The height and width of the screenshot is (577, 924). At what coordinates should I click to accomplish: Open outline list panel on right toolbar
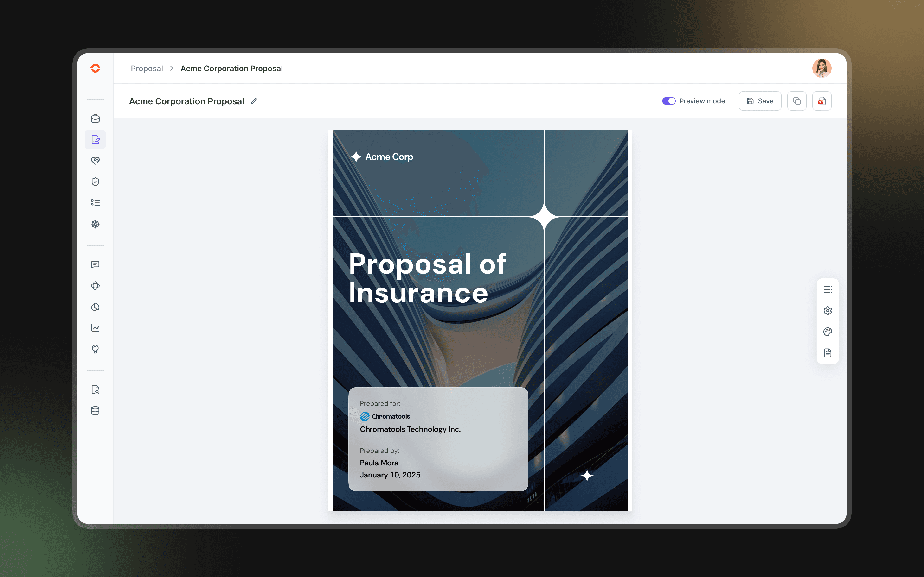coord(828,290)
